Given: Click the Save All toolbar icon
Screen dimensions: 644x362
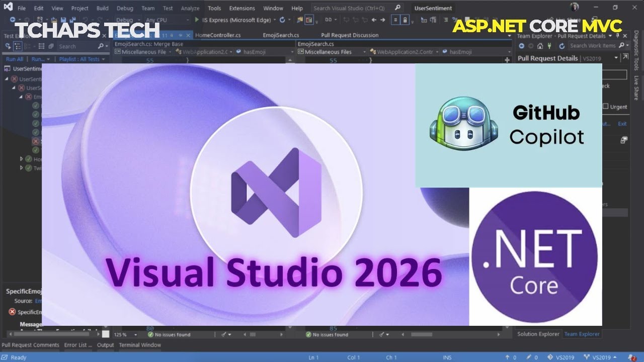Looking at the screenshot, I should 72,20.
